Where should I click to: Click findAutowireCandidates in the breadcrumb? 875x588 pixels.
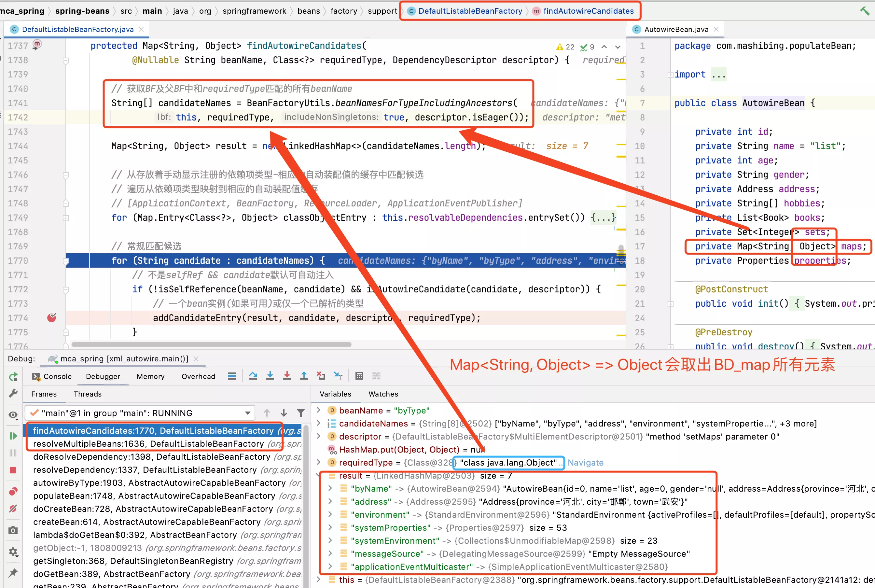pyautogui.click(x=589, y=11)
